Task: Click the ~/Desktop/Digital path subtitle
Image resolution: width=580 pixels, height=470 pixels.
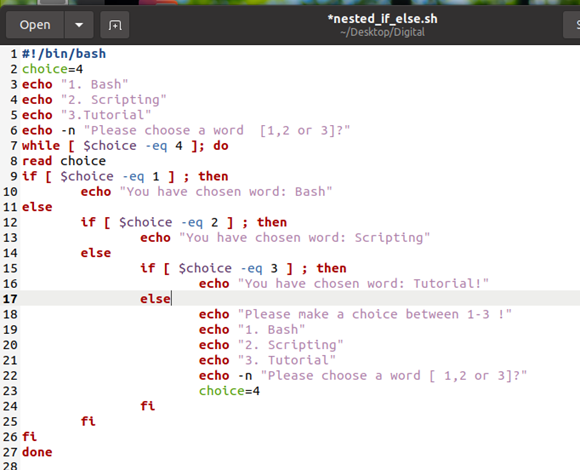Action: pyautogui.click(x=382, y=32)
